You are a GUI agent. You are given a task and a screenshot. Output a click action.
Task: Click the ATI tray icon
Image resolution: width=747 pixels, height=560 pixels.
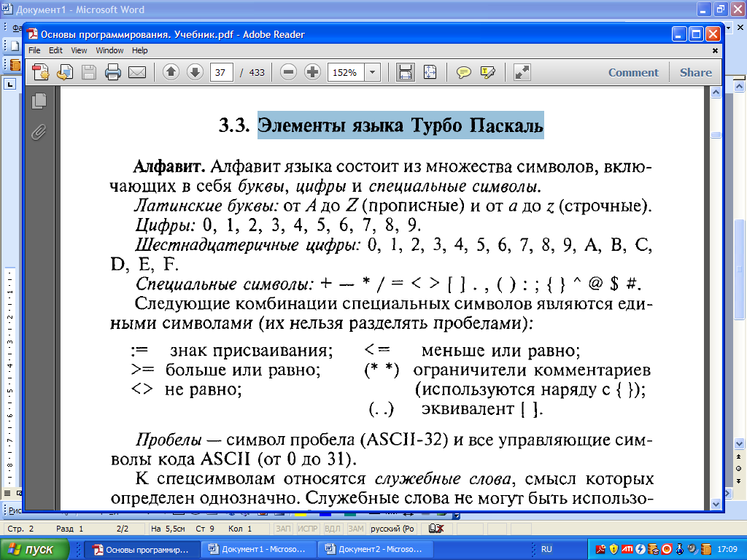tap(627, 549)
